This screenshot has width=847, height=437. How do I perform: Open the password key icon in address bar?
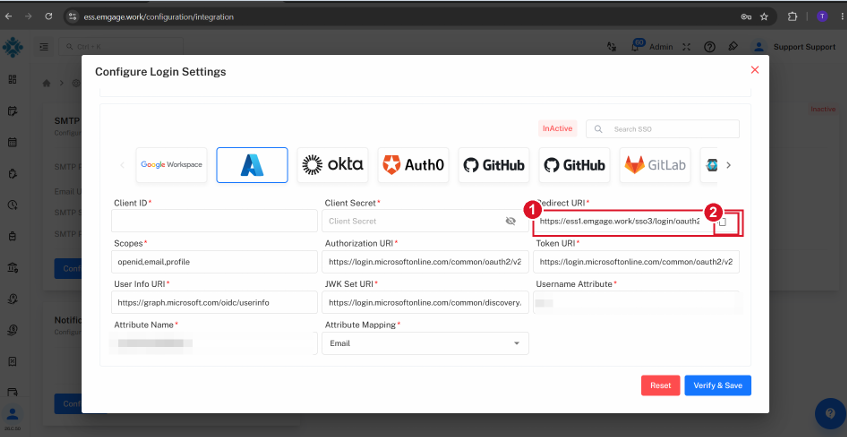pos(746,17)
